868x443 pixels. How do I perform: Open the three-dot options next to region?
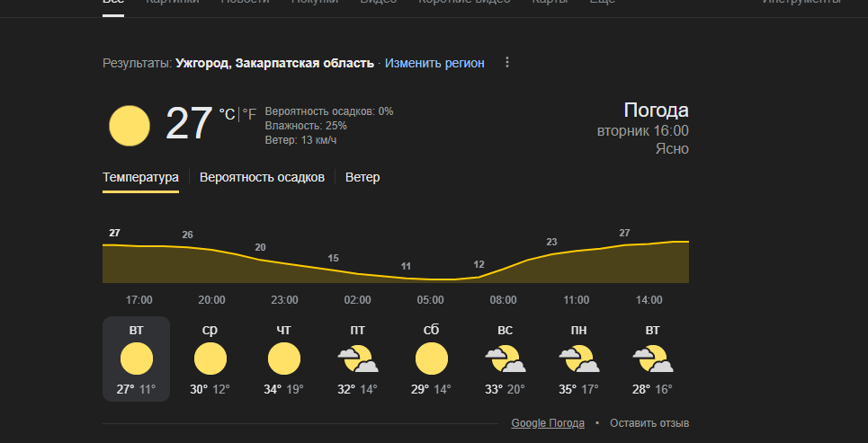[x=507, y=63]
